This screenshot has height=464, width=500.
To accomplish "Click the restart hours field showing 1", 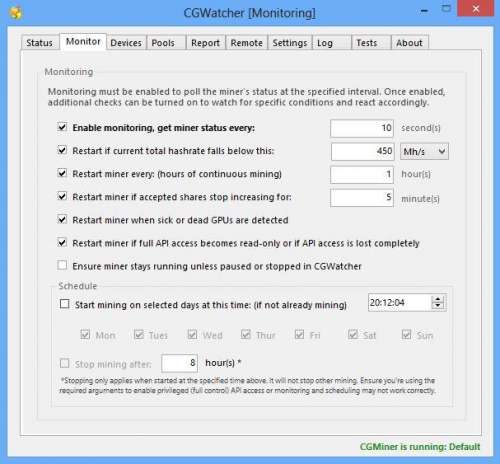I will pos(362,175).
